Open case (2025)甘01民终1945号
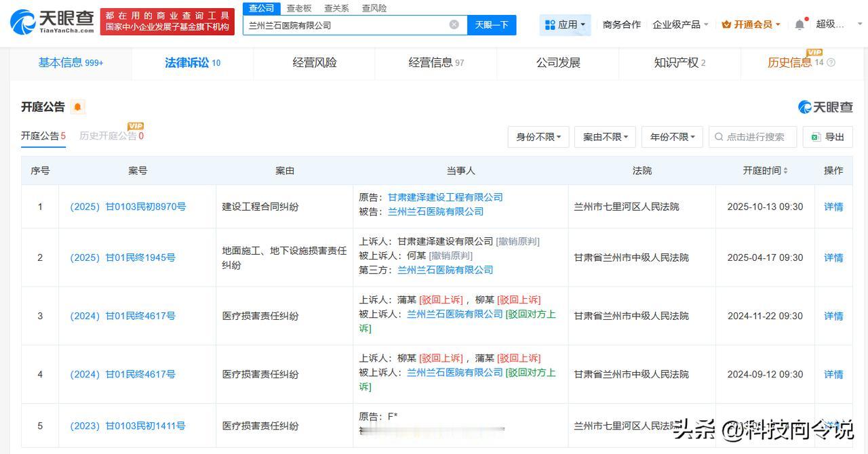Image resolution: width=868 pixels, height=454 pixels. point(123,257)
